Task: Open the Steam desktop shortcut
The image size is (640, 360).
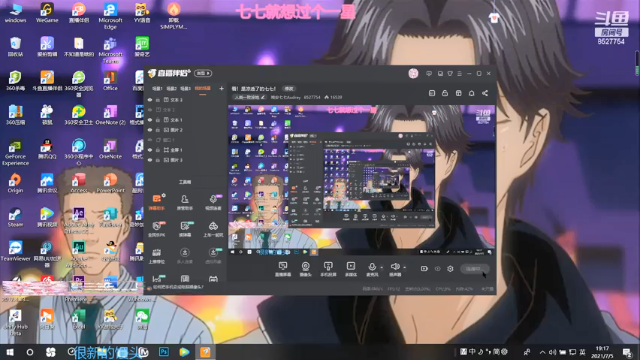Action: (15, 217)
